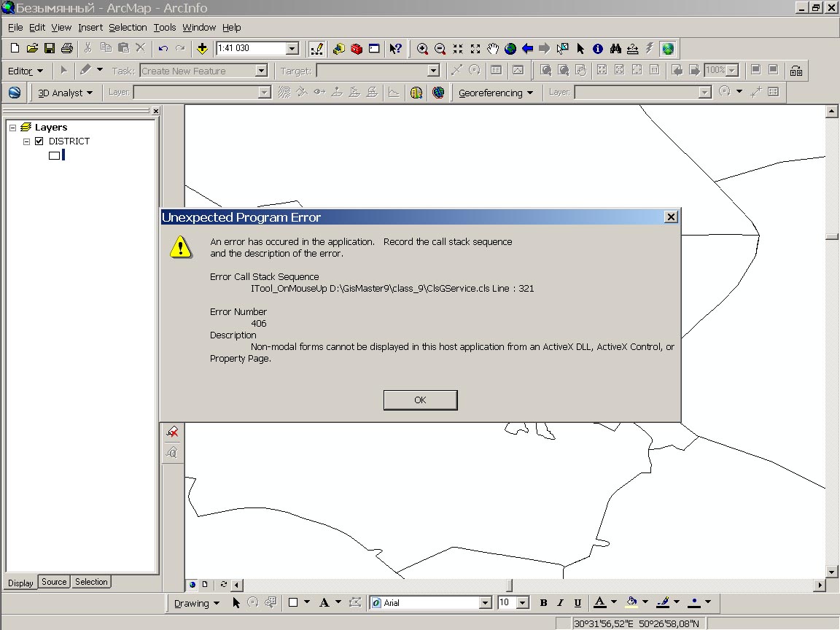Switch to Layout View

(x=205, y=585)
